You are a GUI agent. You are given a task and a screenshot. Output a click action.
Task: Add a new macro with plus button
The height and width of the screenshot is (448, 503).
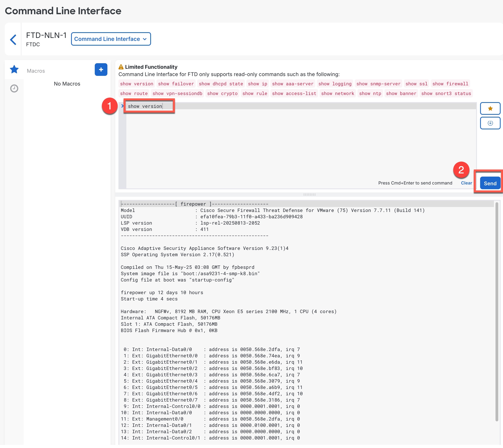pos(101,70)
